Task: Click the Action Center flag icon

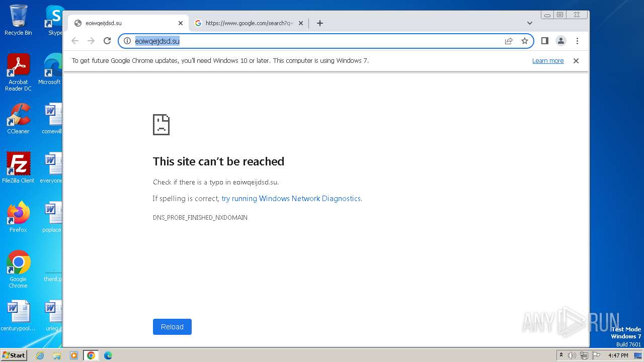Action: coord(596,355)
